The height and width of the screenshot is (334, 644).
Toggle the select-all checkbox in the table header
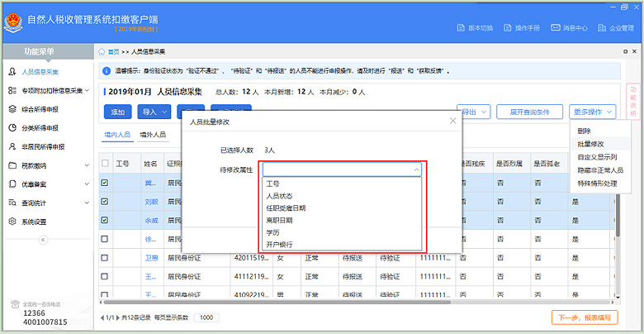[x=104, y=164]
